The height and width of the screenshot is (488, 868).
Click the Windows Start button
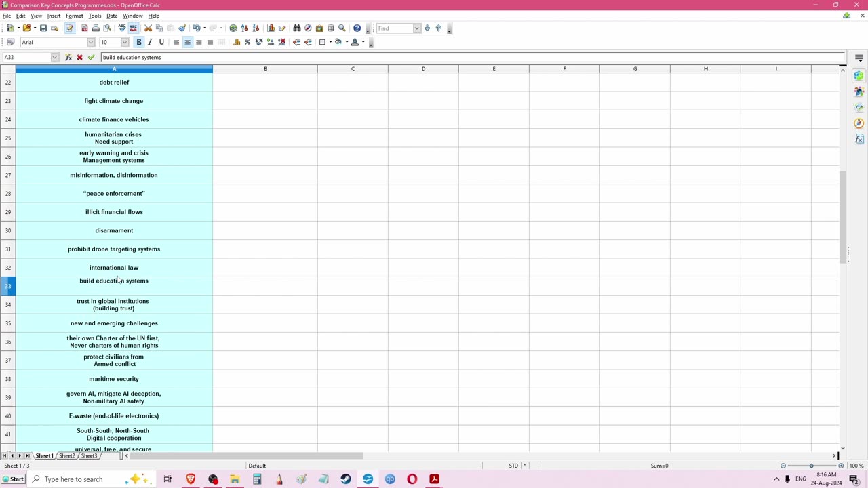(13, 479)
